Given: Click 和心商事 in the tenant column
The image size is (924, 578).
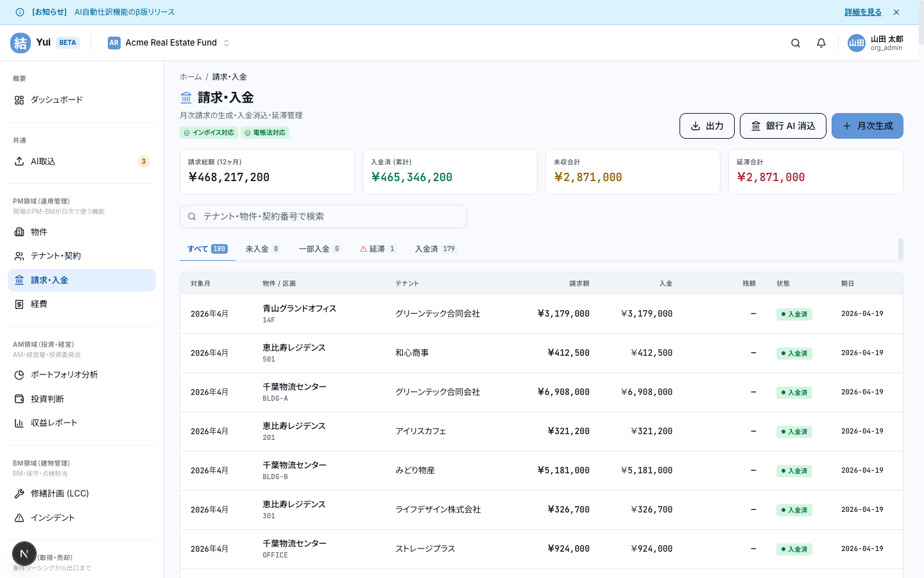Looking at the screenshot, I should (412, 353).
